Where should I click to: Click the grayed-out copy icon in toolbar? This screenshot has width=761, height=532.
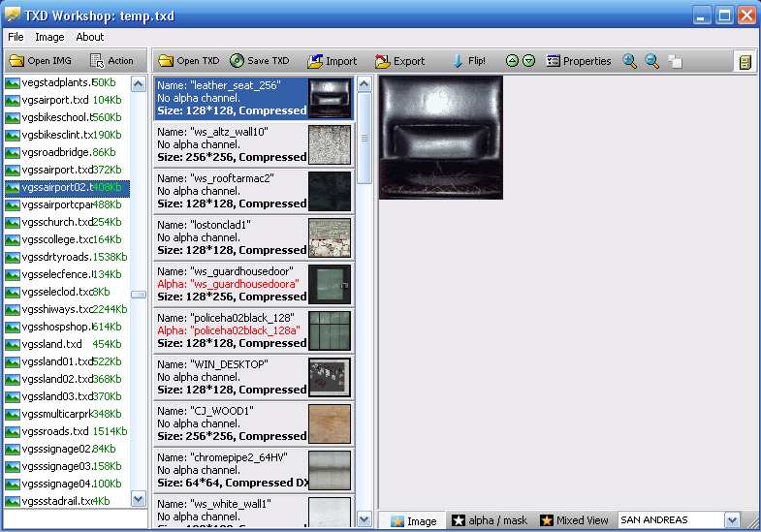tap(675, 61)
